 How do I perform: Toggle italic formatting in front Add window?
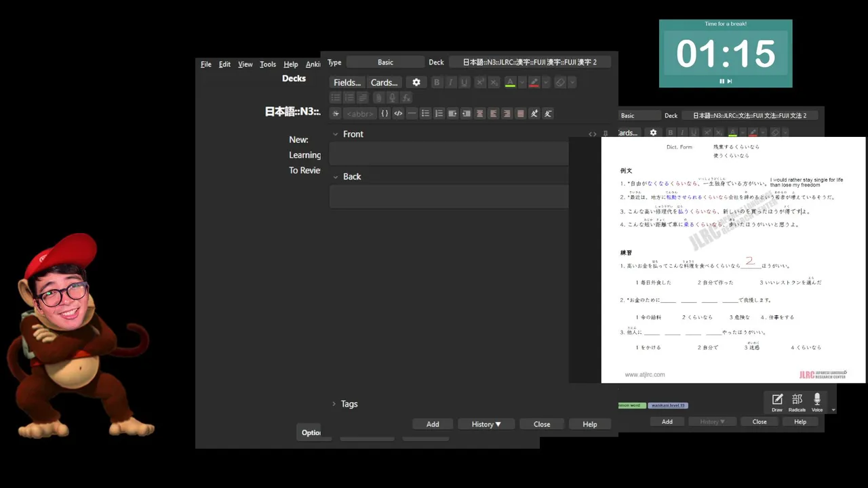pyautogui.click(x=450, y=82)
